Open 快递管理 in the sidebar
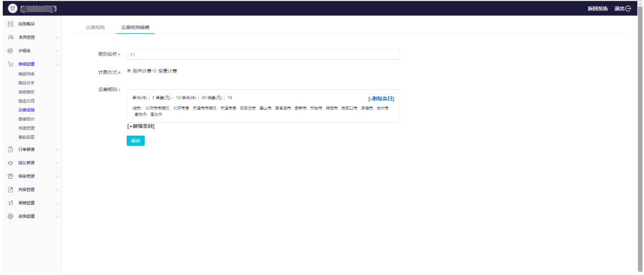Screen dimensions: 644x275 click(27, 128)
